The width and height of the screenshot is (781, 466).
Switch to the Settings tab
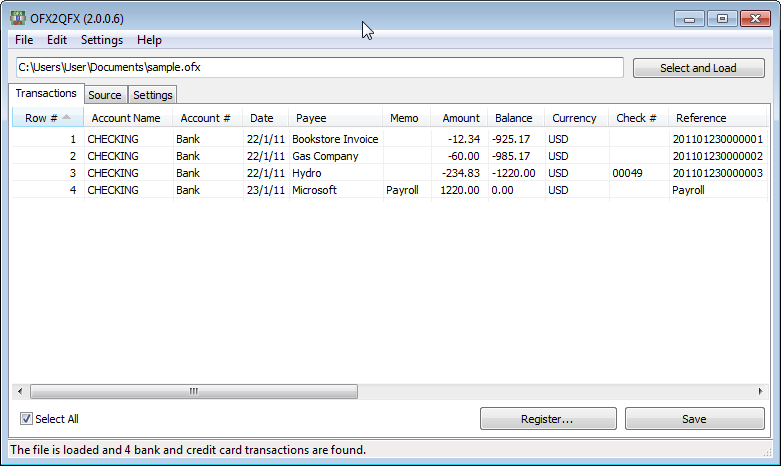152,95
